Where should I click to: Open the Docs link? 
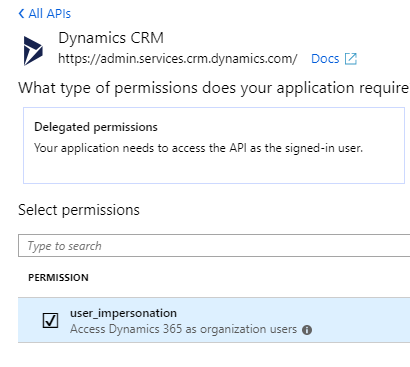pos(325,59)
